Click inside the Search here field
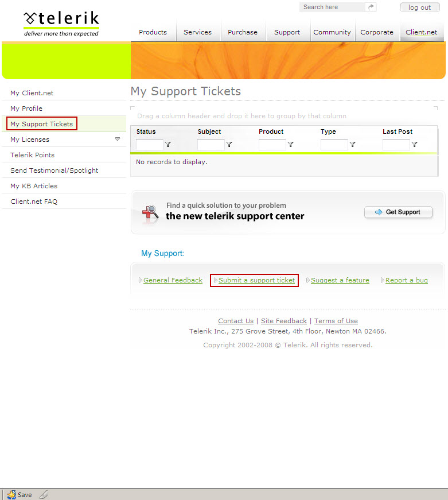 click(332, 7)
